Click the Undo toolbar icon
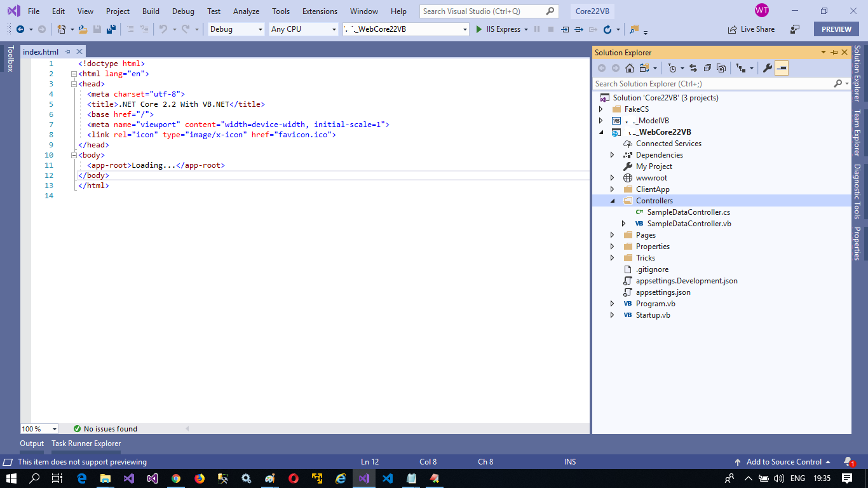 point(163,29)
